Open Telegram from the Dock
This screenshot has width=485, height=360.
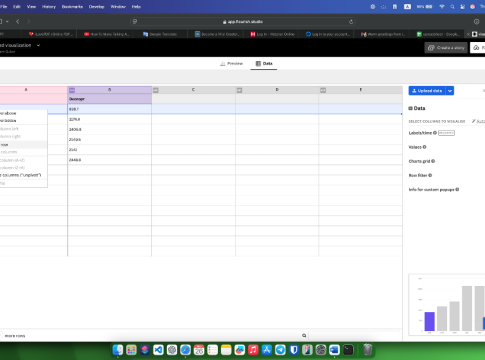tap(280, 350)
